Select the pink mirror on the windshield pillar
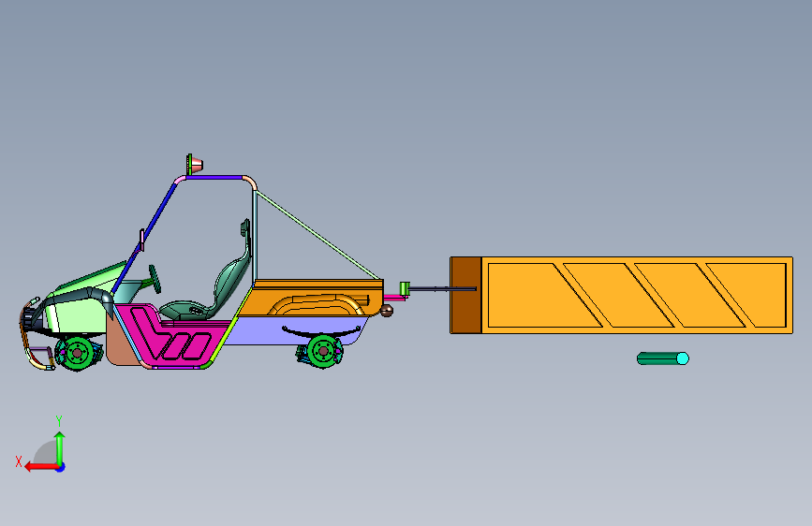The height and width of the screenshot is (526, 812). 140,241
